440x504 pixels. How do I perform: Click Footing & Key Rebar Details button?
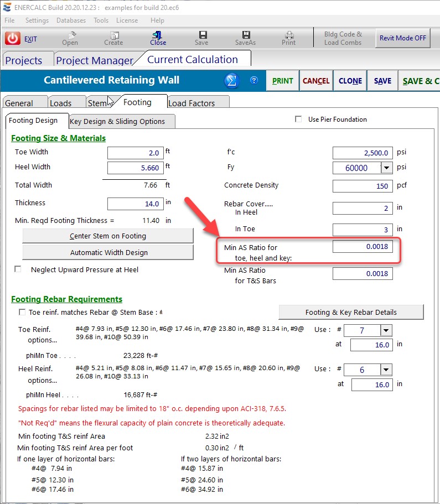pyautogui.click(x=351, y=312)
